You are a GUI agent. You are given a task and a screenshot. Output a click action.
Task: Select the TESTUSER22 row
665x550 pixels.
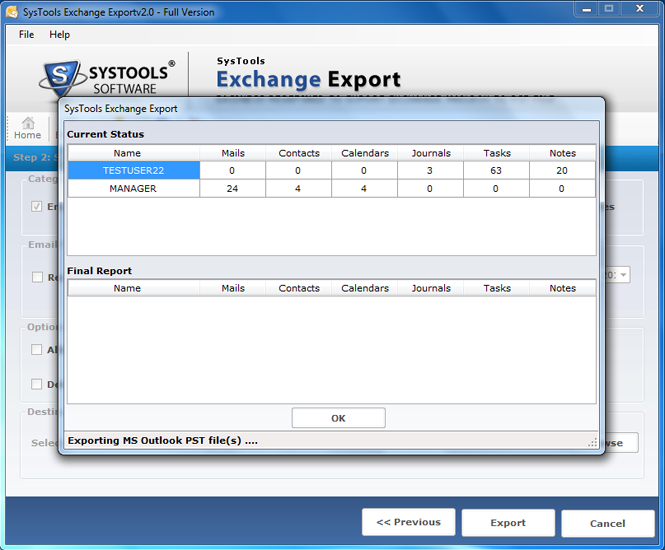pos(133,171)
